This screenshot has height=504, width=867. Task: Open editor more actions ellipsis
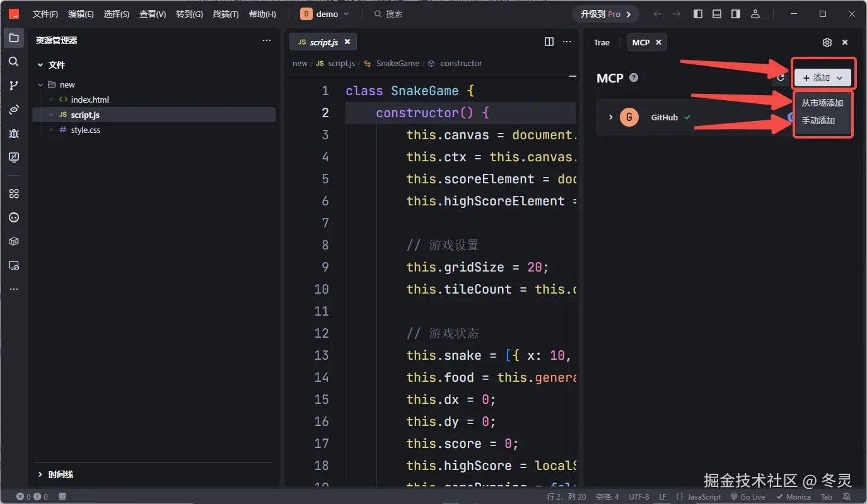567,42
